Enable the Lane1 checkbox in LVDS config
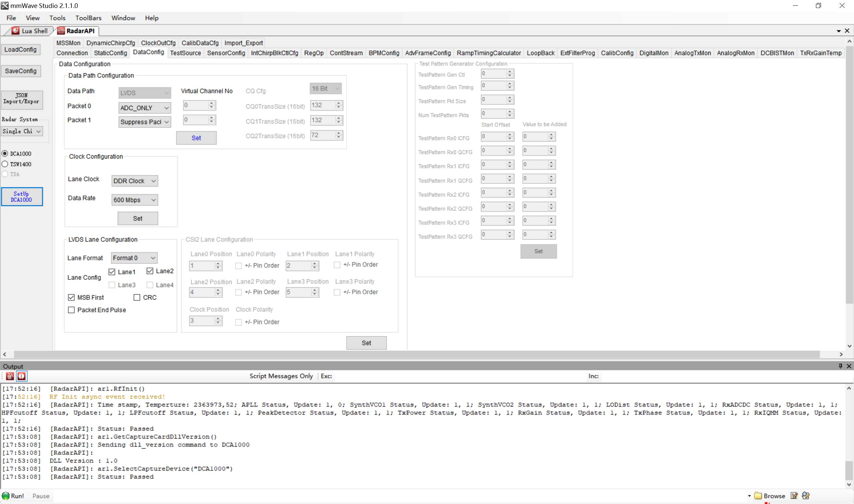Screen dimensions: 854x504 (x=112, y=271)
